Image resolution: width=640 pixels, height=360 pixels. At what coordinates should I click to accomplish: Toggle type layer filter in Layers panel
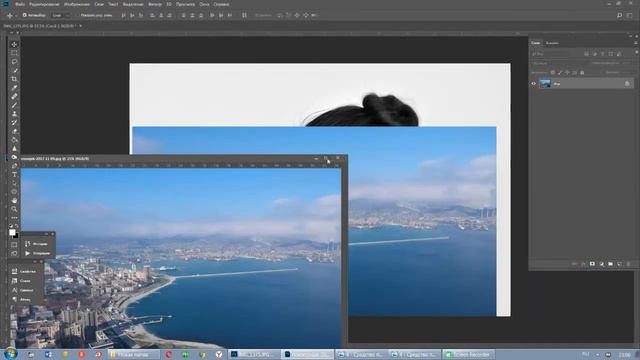[602, 53]
